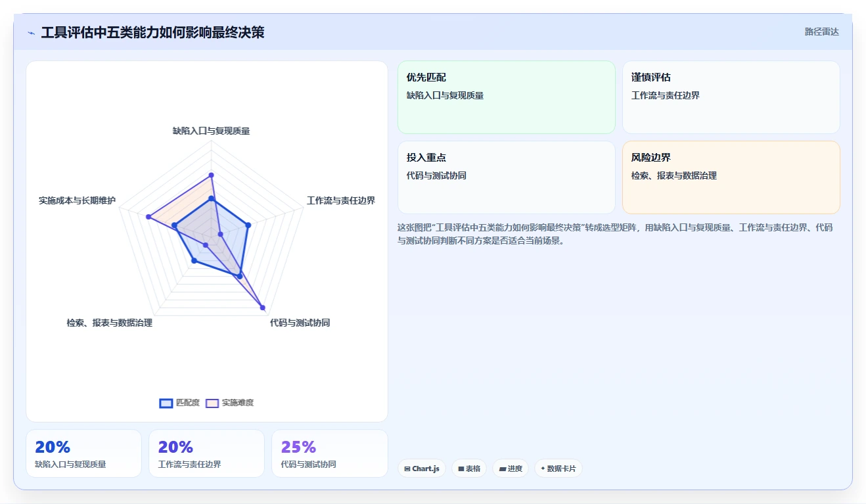Click the 匹配度 blue legend swatch
The height and width of the screenshot is (504, 866).
166,403
